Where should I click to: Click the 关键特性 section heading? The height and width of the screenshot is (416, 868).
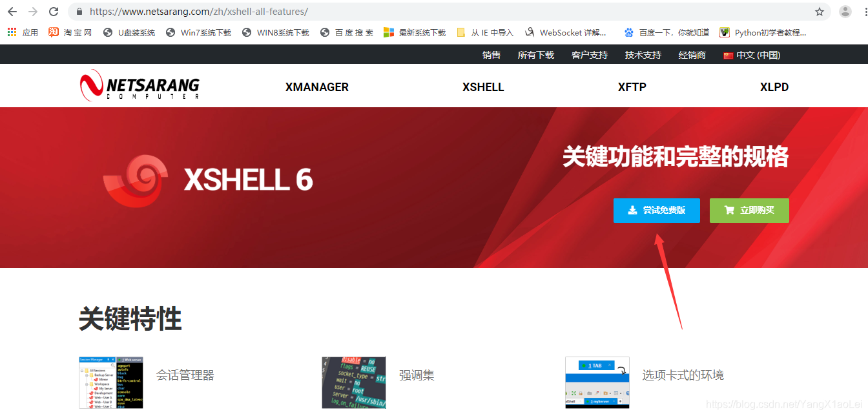[130, 319]
